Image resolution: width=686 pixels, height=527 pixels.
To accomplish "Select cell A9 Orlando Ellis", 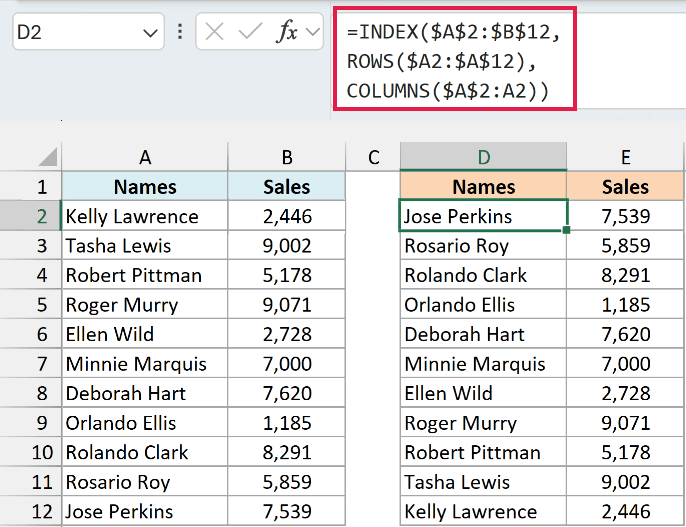I will point(145,422).
